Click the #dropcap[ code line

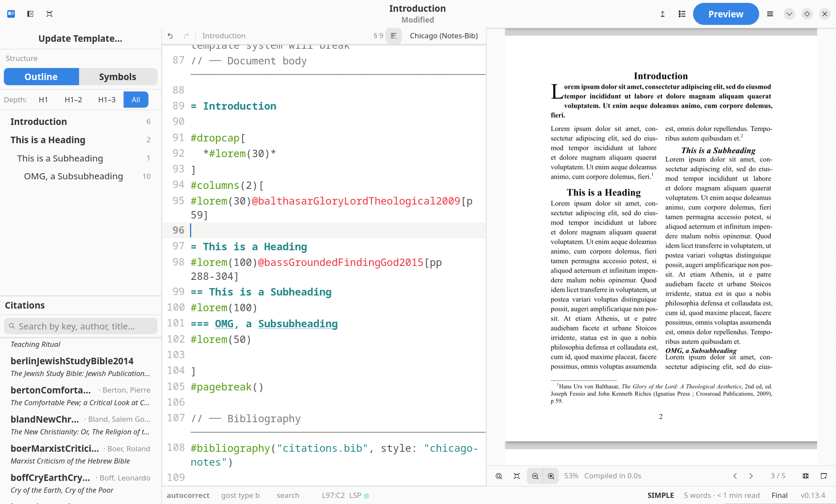(x=218, y=138)
